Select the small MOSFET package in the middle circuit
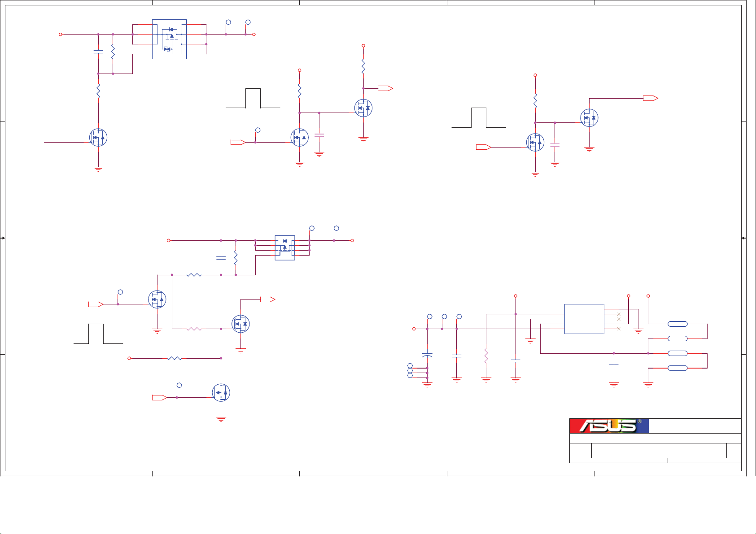 tap(284, 247)
